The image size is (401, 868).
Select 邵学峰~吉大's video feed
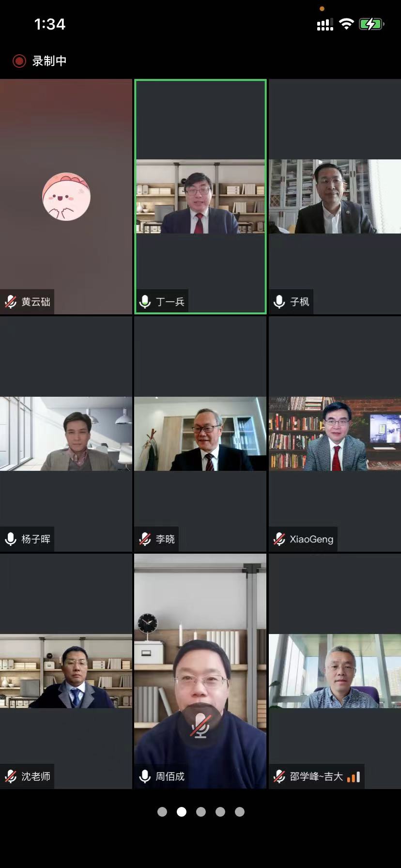(x=335, y=671)
